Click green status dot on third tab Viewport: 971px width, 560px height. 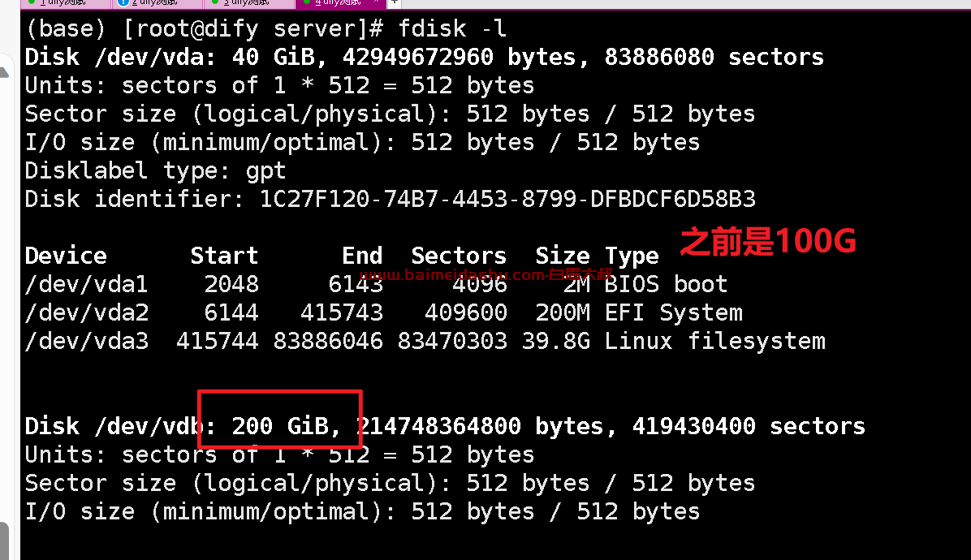(215, 2)
